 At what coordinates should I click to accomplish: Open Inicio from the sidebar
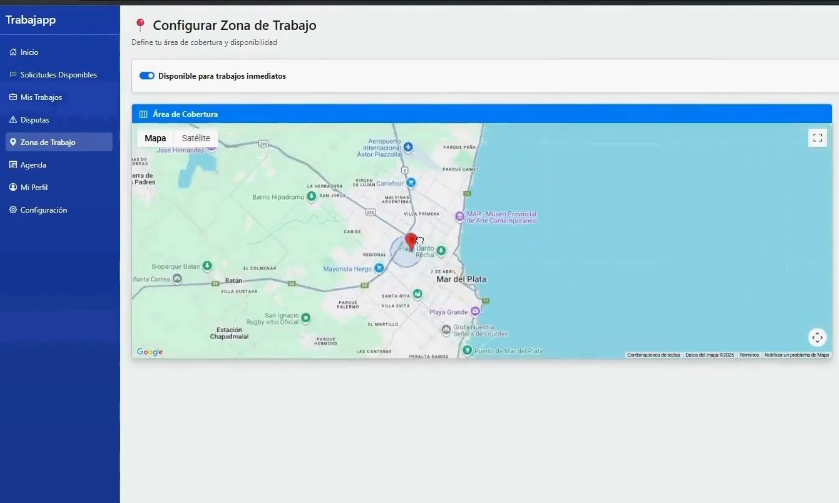coord(59,52)
